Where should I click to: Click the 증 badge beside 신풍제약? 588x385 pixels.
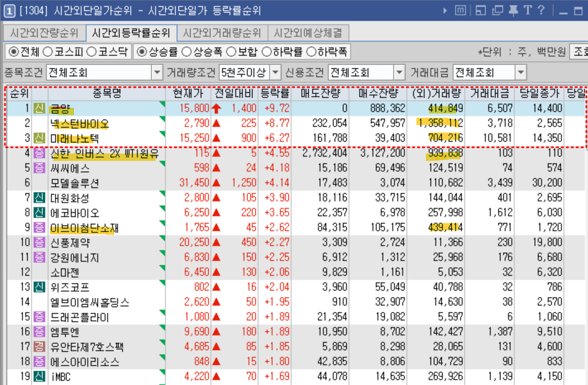(x=39, y=242)
